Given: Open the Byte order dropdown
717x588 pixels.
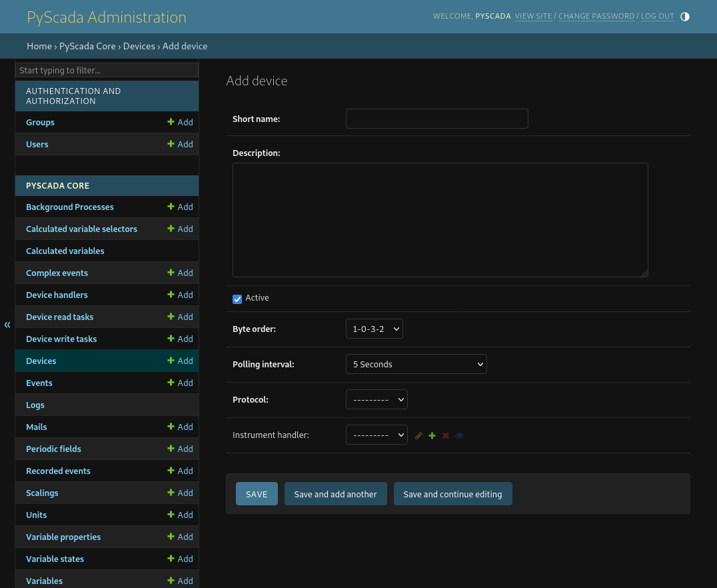Looking at the screenshot, I should [374, 329].
